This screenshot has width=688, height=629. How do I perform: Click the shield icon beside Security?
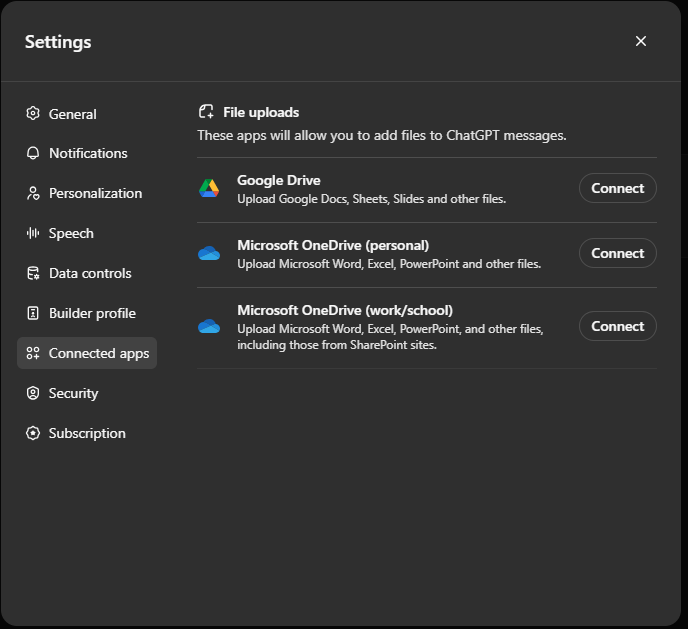tap(33, 393)
